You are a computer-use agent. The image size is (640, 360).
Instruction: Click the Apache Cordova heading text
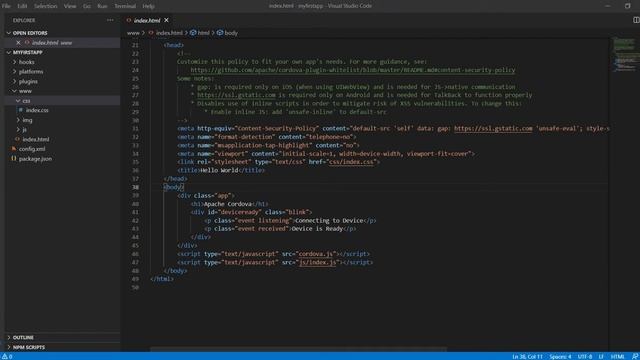[x=227, y=204]
